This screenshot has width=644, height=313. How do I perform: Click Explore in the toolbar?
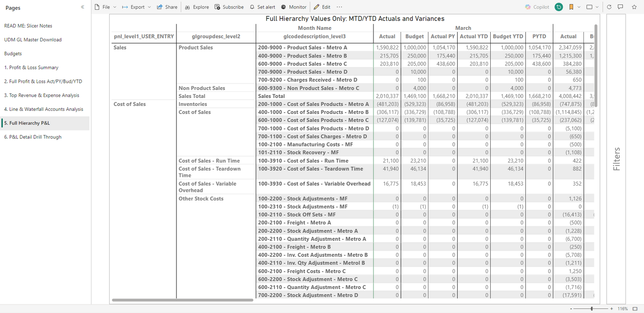point(197,7)
